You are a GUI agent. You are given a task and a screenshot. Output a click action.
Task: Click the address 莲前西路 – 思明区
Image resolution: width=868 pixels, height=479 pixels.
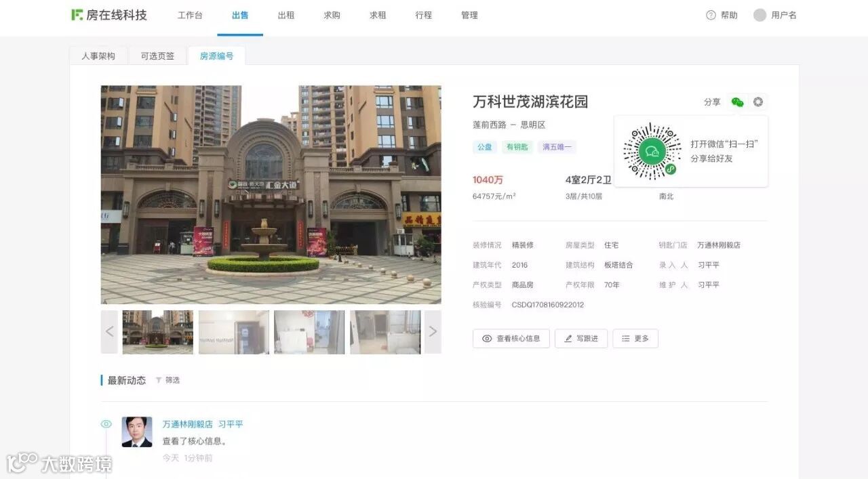[x=509, y=125]
